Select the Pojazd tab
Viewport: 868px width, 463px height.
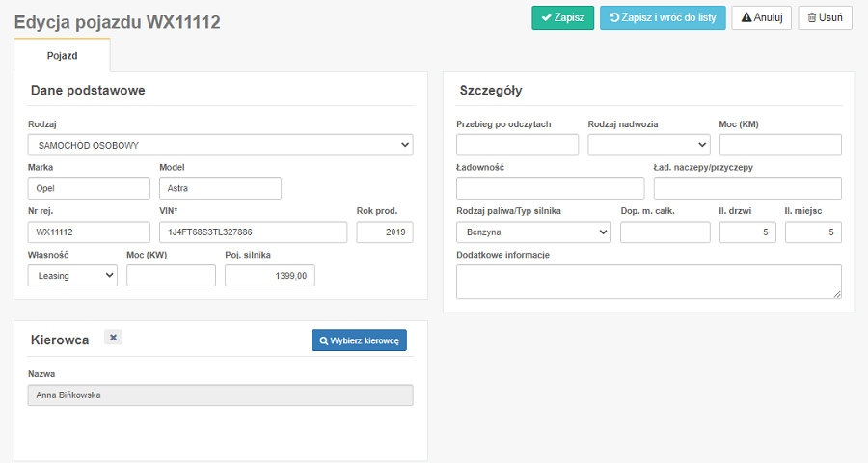pyautogui.click(x=62, y=55)
